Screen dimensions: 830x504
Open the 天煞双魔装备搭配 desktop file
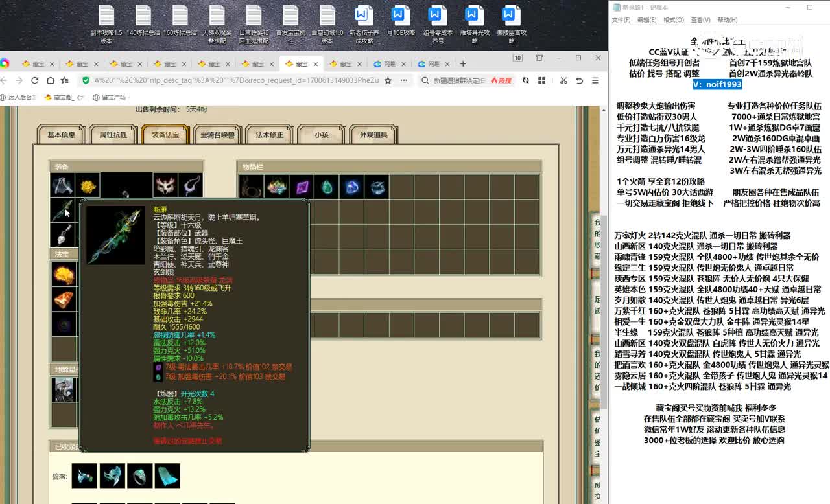coord(217,25)
